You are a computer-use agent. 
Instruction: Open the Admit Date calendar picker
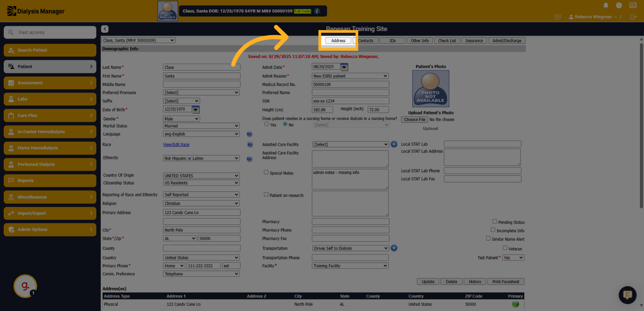pyautogui.click(x=344, y=67)
